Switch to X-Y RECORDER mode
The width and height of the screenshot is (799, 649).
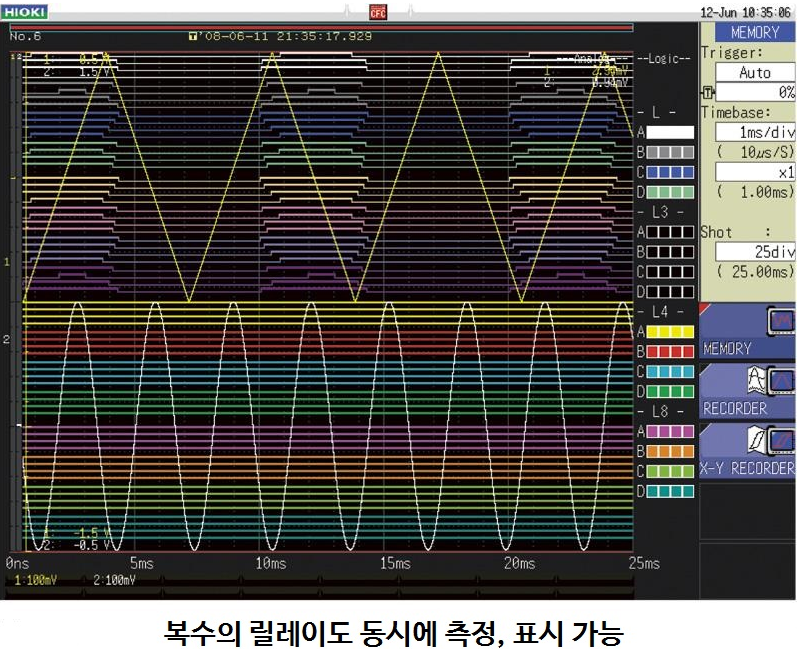tap(748, 451)
